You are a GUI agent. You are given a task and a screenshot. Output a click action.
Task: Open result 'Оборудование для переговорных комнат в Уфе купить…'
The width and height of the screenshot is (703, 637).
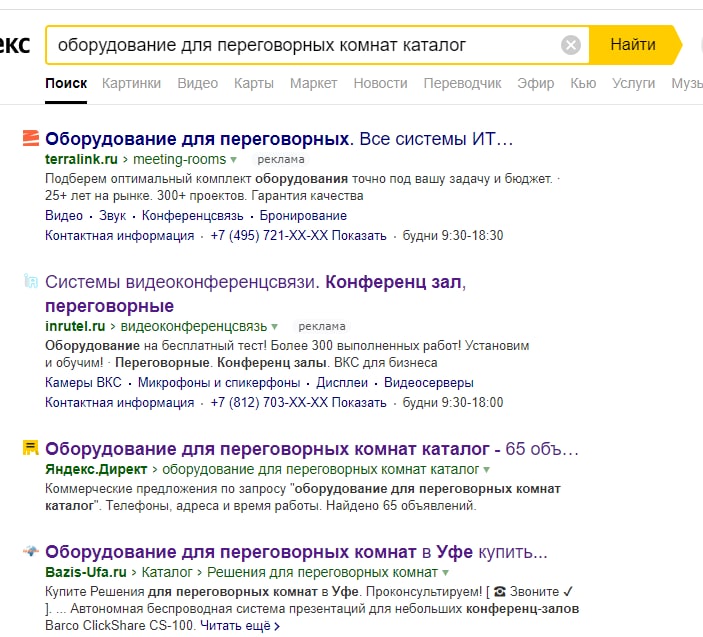pos(296,552)
